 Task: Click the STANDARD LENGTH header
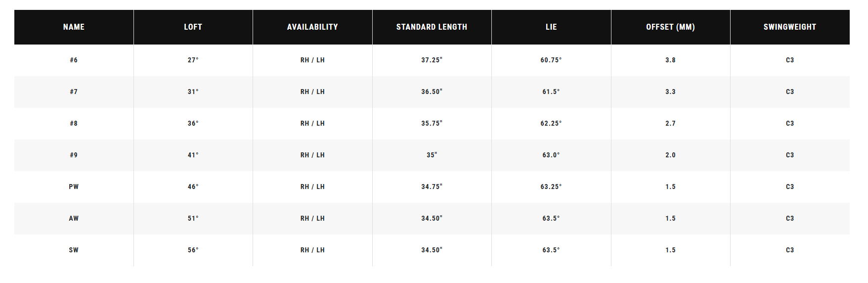pyautogui.click(x=432, y=27)
